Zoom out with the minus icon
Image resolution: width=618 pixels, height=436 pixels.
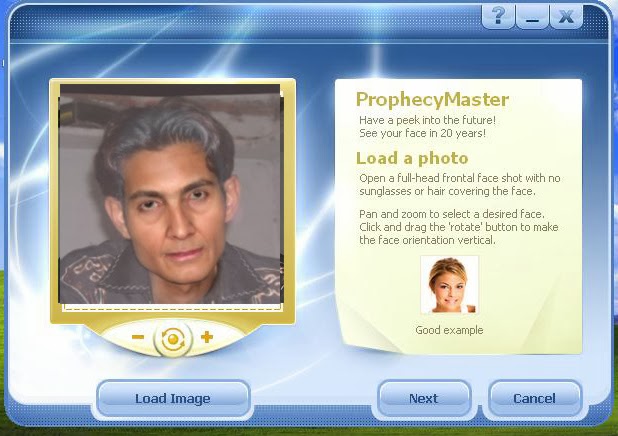tap(138, 337)
